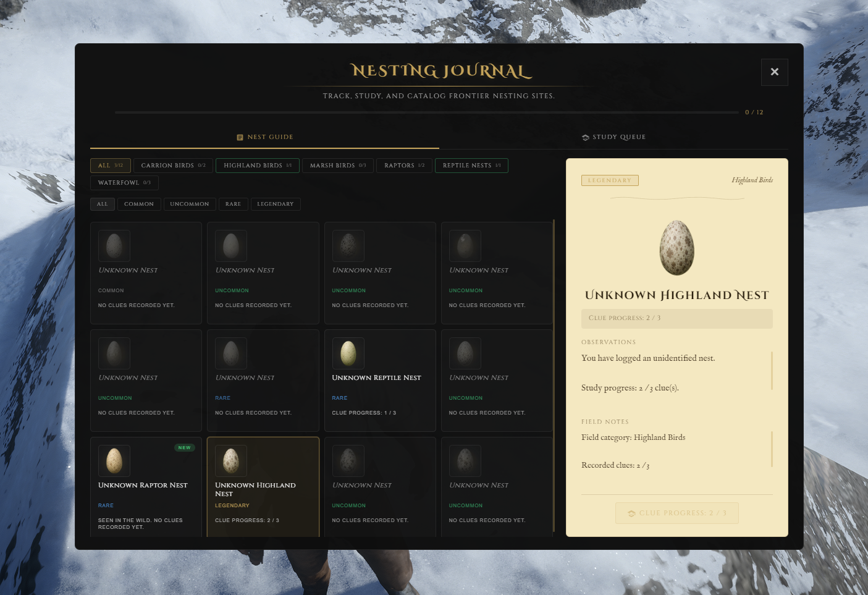Screen dimensions: 868x595
Task: Click 'Seen in the wild' text on Raptor card
Action: (x=140, y=524)
